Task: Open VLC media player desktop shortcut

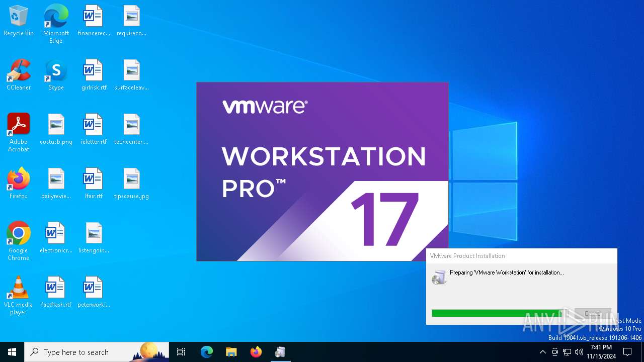Action: coord(19,296)
